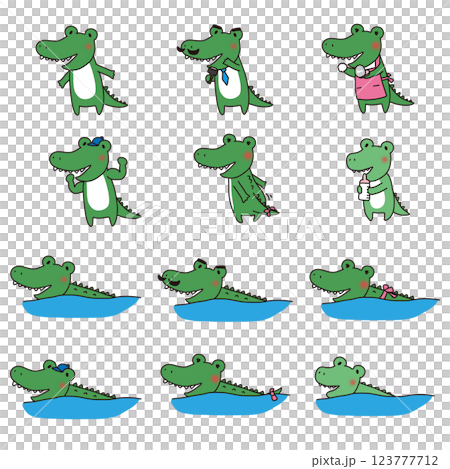Click the blue water under the mustached crocodile
The image size is (450, 469).
click(232, 311)
